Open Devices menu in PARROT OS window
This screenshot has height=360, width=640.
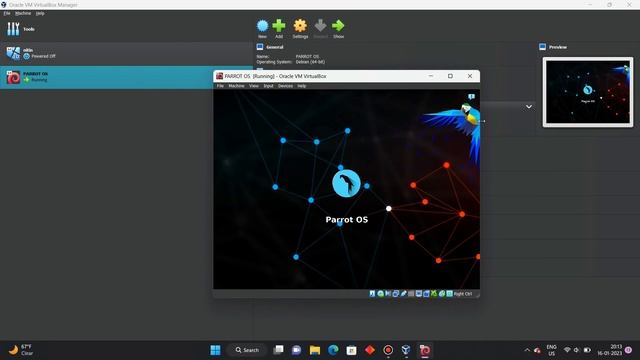285,86
